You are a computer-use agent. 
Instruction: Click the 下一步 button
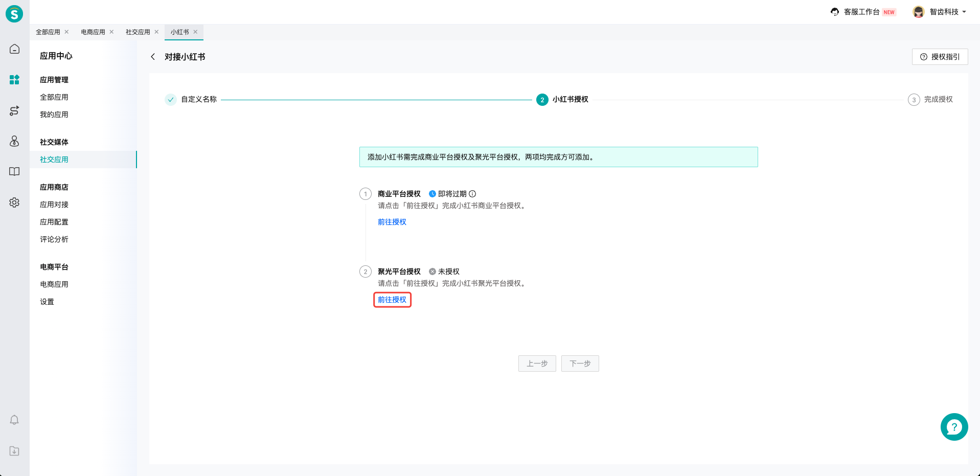580,364
